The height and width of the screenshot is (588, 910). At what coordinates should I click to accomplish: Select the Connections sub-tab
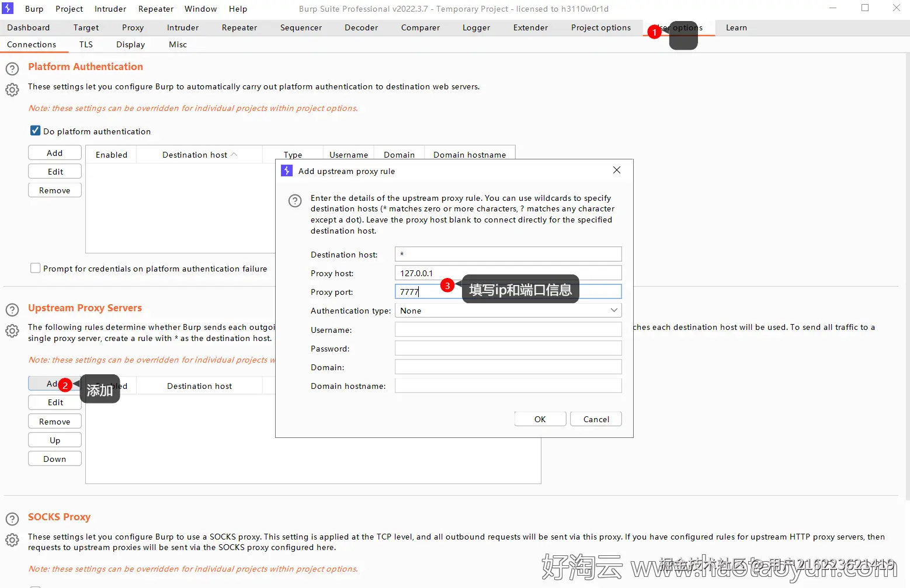point(32,44)
